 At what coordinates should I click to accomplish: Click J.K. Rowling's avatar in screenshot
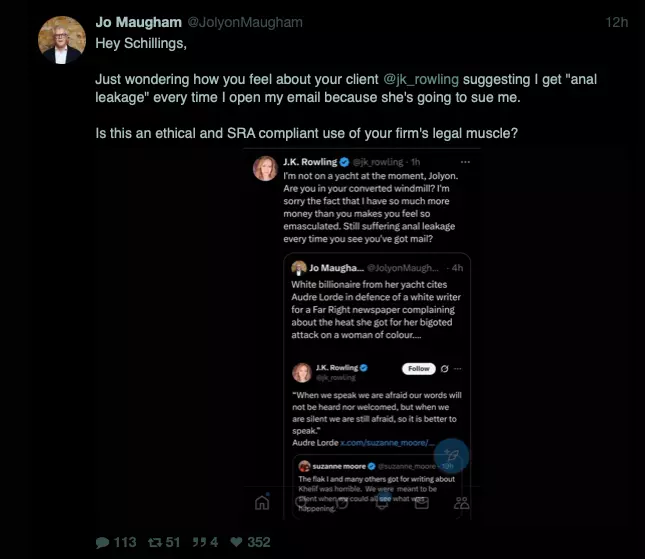point(265,168)
